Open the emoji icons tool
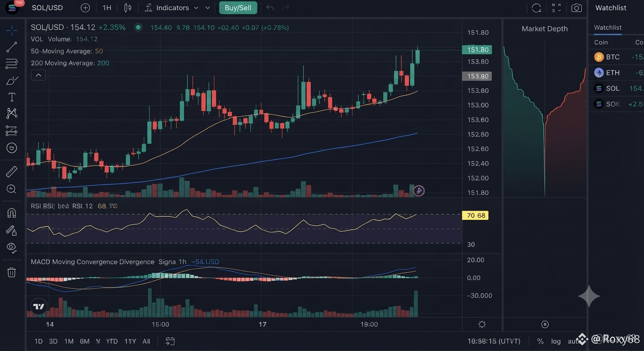 click(x=12, y=148)
